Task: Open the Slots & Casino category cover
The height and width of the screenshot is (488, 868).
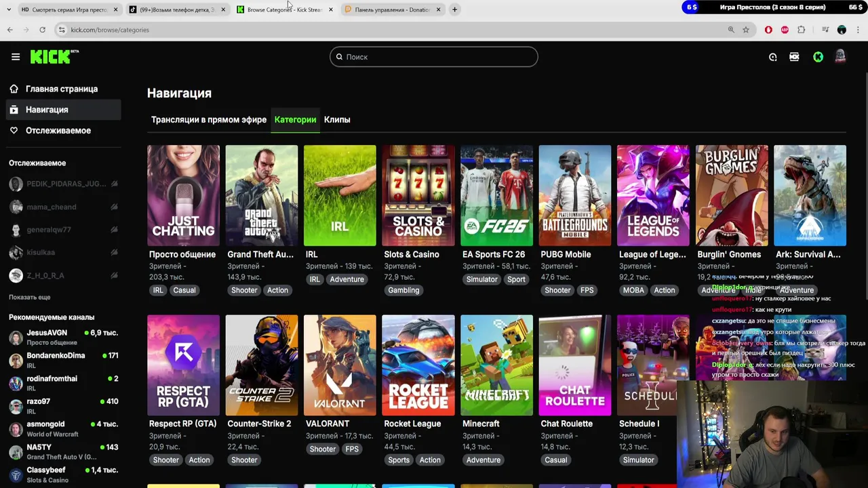Action: coord(418,195)
